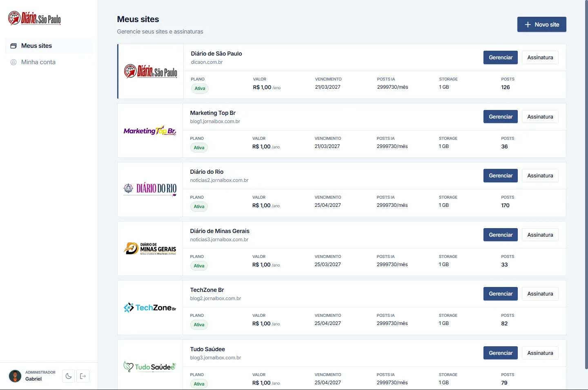
Task: Click the Ativa badge for Diário de Minas Gerais
Action: point(199,266)
